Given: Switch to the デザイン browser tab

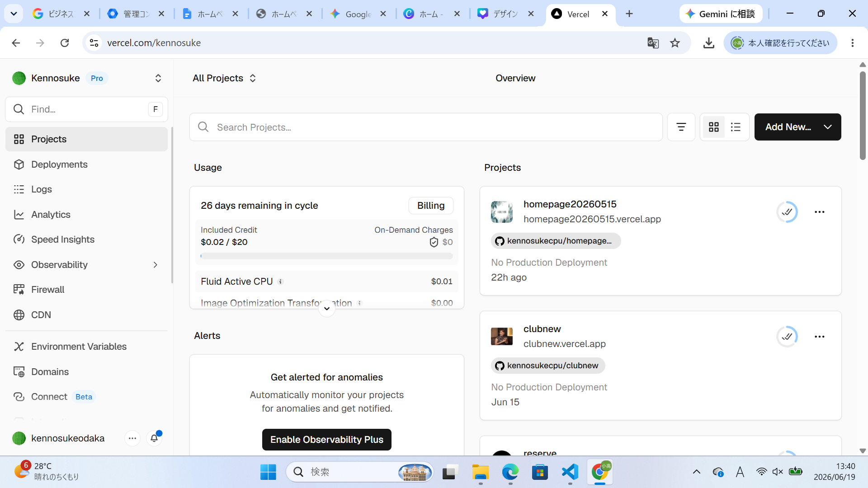Looking at the screenshot, I should [505, 14].
